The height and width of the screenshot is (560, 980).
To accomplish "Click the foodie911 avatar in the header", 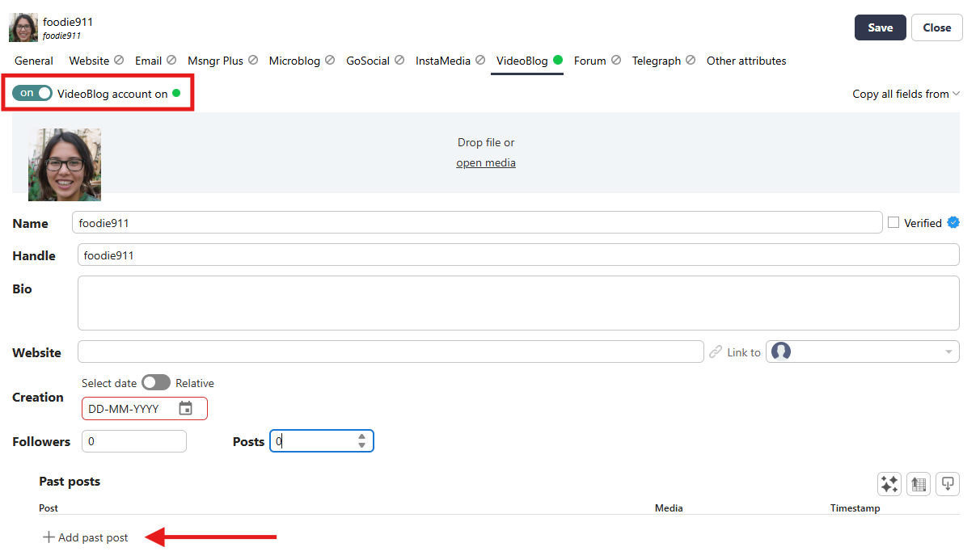I will [x=23, y=27].
